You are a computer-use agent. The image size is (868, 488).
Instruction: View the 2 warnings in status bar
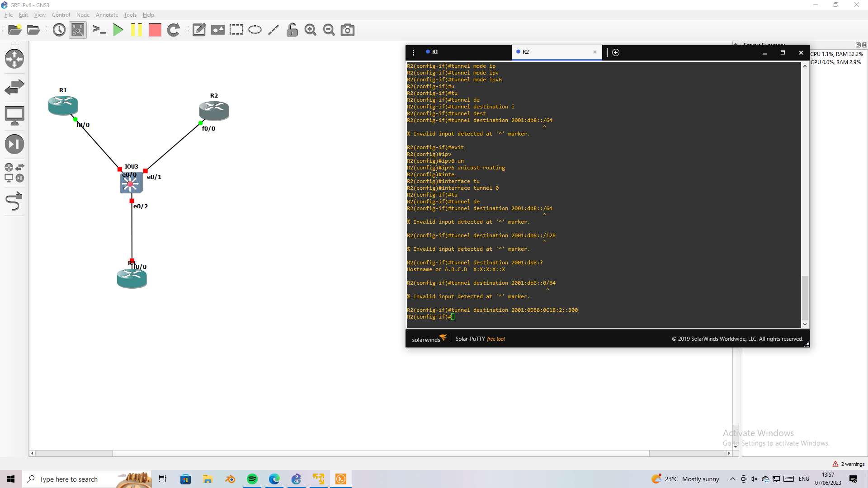(848, 463)
